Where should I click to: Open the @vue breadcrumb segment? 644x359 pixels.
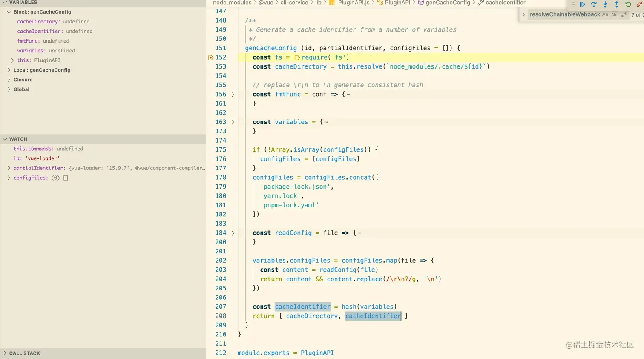(x=266, y=3)
